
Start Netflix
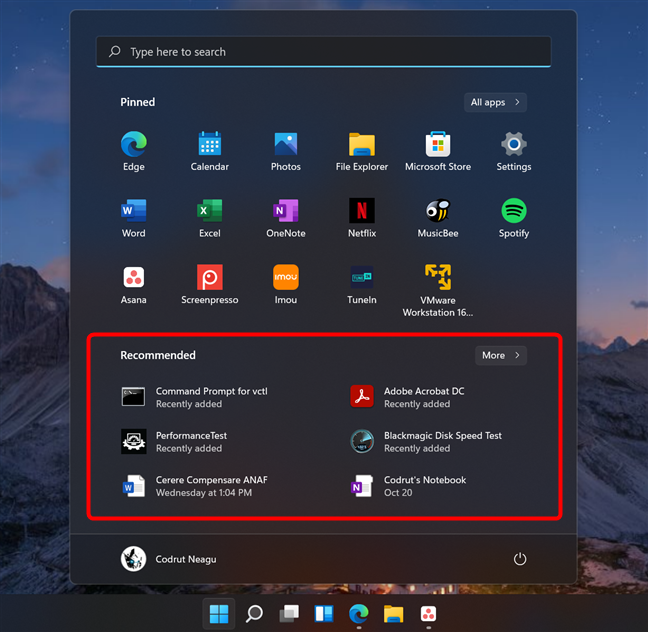[362, 217]
